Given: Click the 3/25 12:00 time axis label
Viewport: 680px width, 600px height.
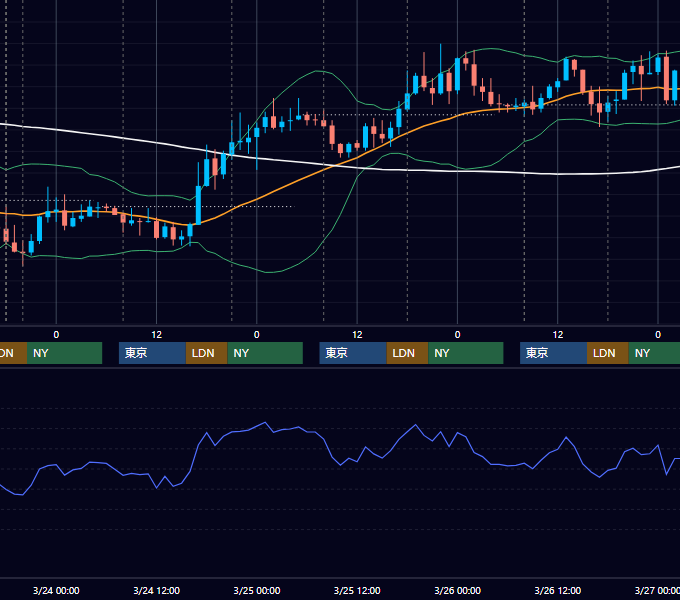Looking at the screenshot, I should 357,590.
